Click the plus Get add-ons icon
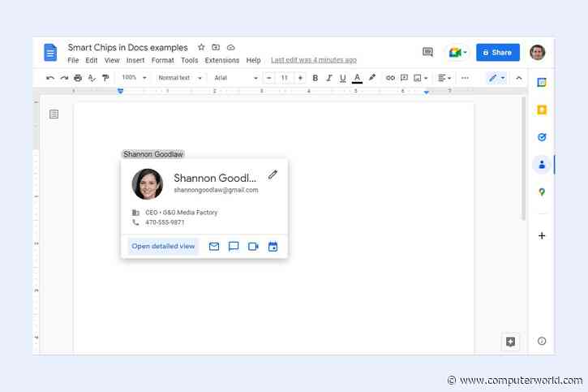The width and height of the screenshot is (588, 392). pos(542,235)
